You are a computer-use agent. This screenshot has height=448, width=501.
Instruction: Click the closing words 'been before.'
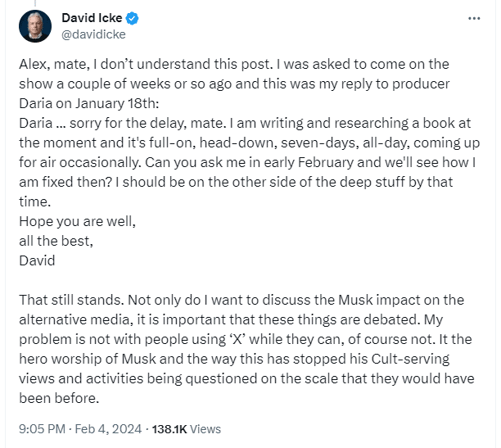[x=59, y=398]
